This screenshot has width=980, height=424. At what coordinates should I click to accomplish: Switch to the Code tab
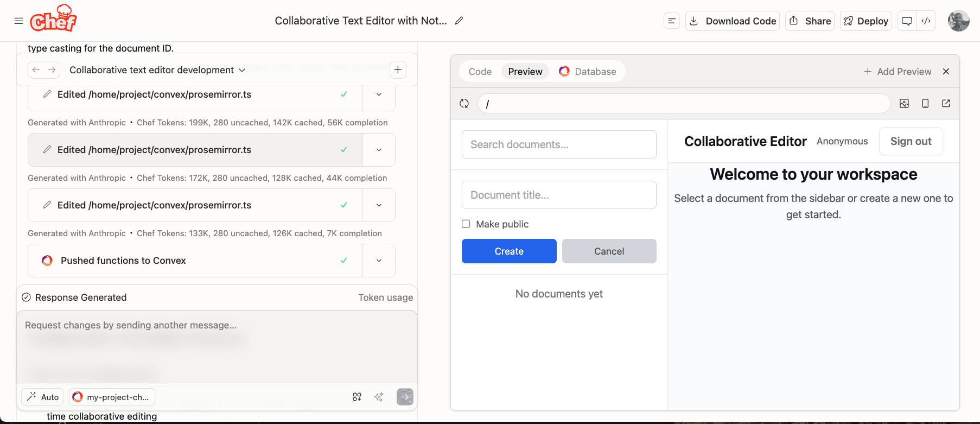(x=480, y=72)
